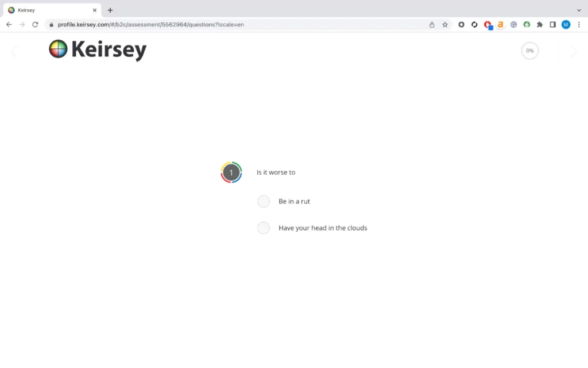The image size is (588, 368).
Task: Open the Extensions puzzle piece menu
Action: click(x=540, y=24)
